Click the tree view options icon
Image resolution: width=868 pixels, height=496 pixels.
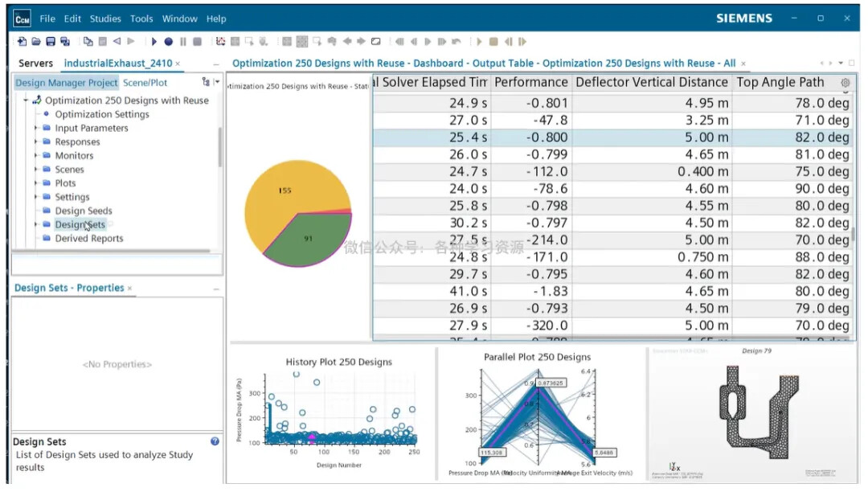point(207,82)
